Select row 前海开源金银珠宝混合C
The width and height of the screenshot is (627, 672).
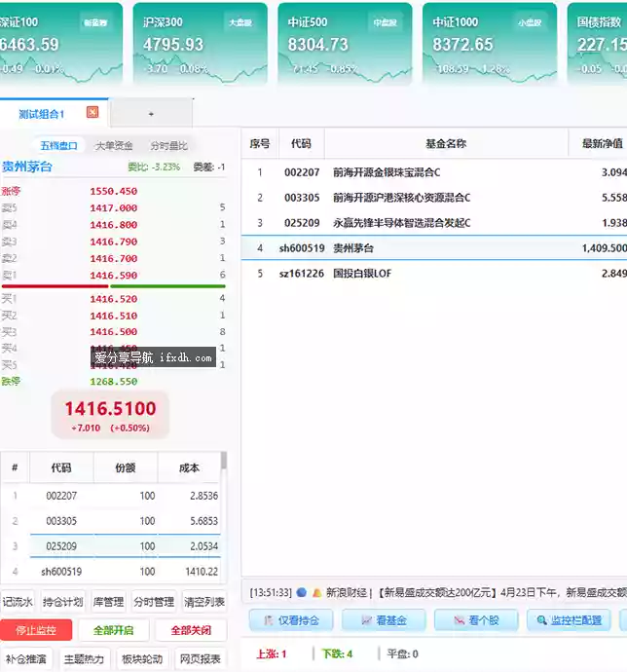434,172
